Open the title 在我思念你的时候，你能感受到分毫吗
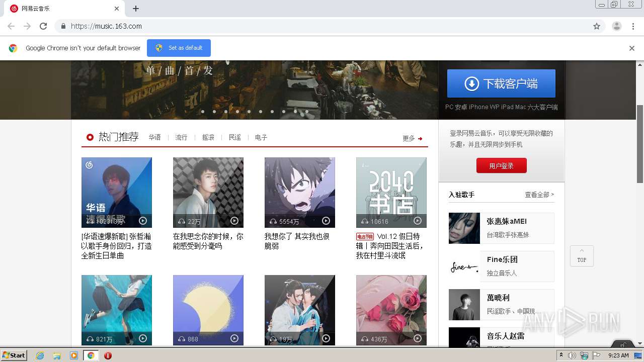644x362 pixels. (x=208, y=241)
